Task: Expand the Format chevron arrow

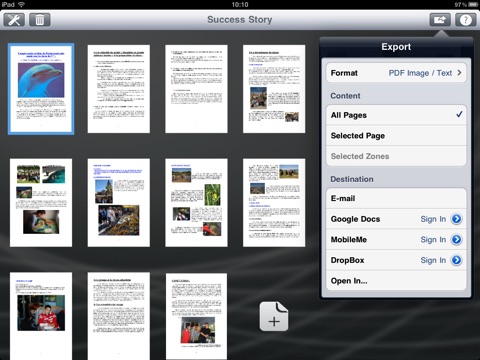Action: click(x=459, y=73)
